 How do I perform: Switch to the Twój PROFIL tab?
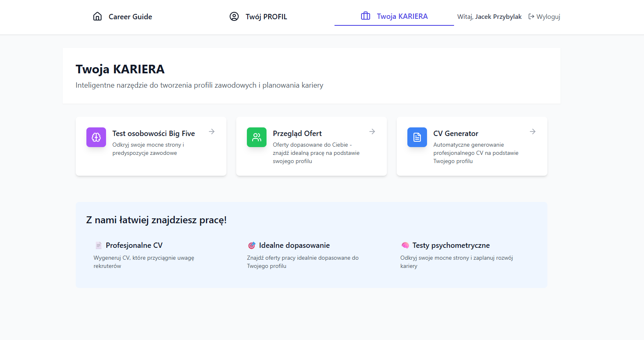click(258, 17)
